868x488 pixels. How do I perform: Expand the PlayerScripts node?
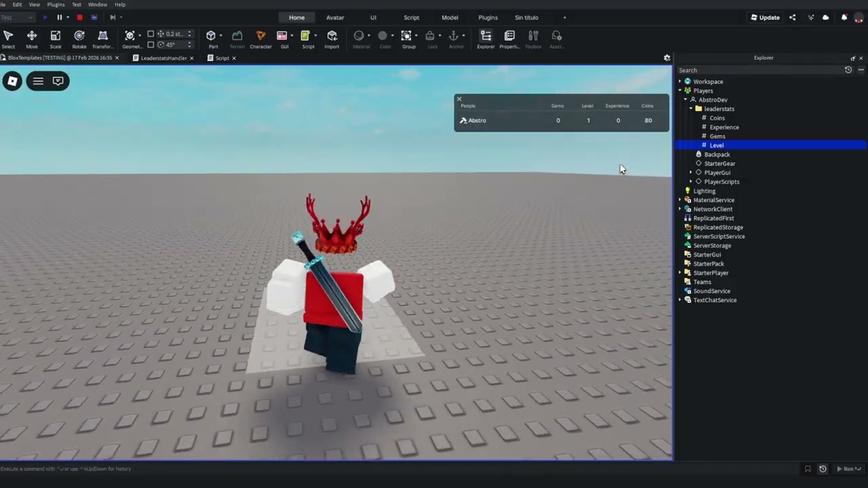point(690,182)
